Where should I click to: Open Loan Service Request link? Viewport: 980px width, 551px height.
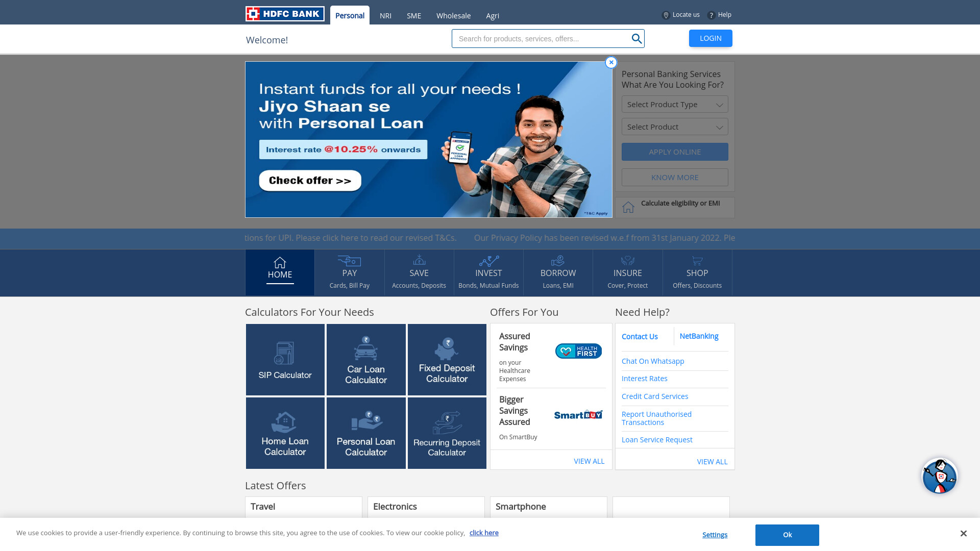click(x=657, y=440)
